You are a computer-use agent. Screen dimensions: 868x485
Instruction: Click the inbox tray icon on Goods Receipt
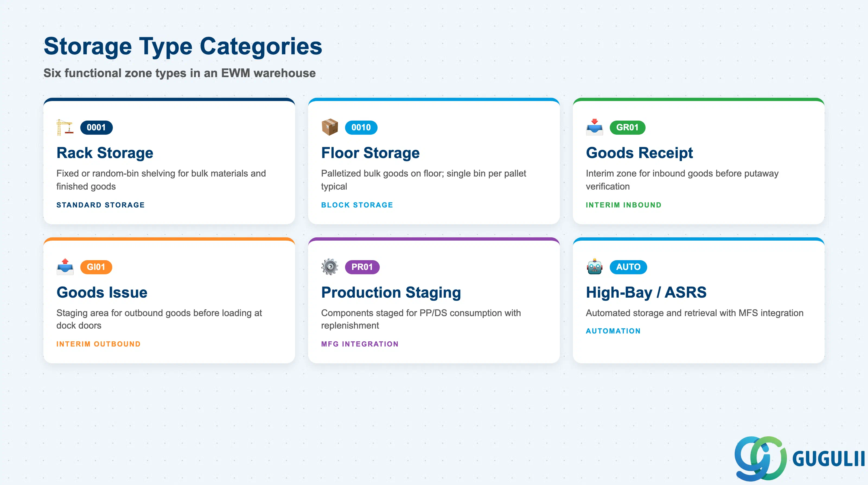[x=594, y=127]
